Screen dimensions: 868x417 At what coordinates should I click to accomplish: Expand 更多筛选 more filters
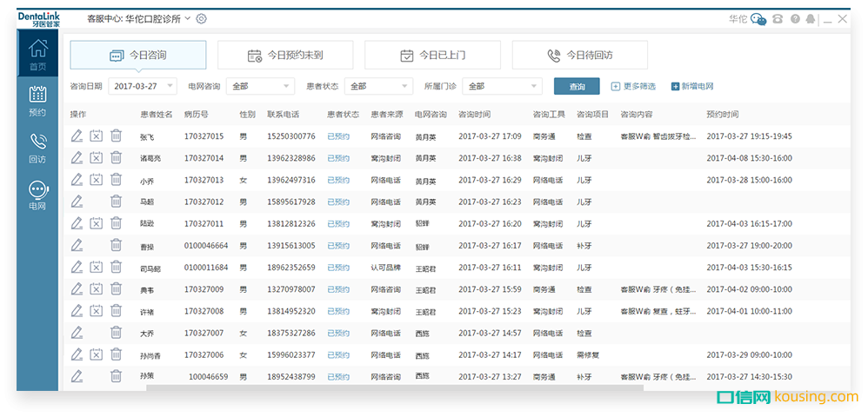(633, 86)
